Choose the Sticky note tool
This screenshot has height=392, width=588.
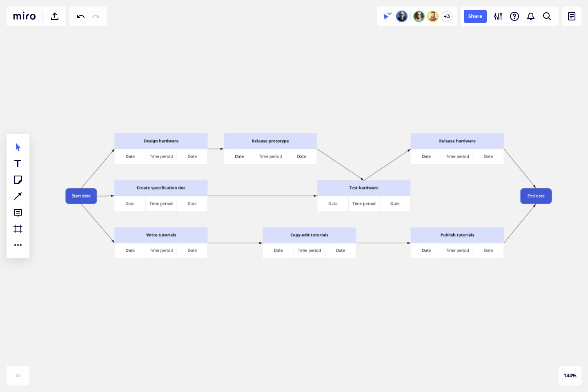18,180
